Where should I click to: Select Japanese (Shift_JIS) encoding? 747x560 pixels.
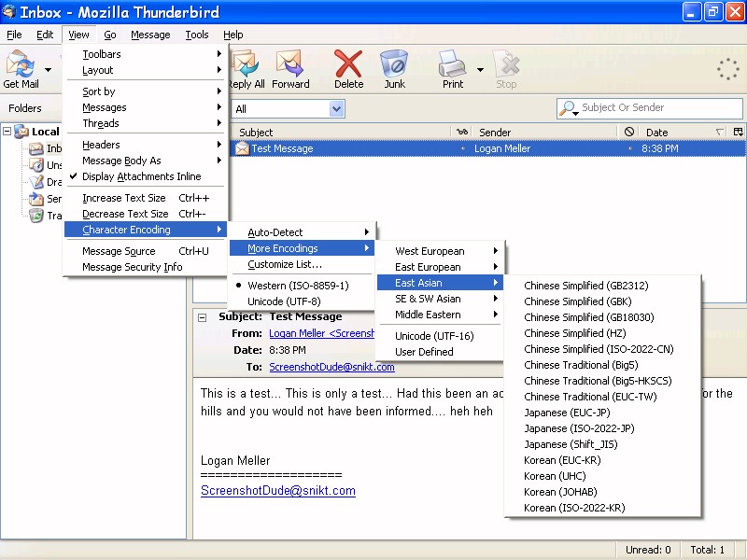[x=602, y=444]
